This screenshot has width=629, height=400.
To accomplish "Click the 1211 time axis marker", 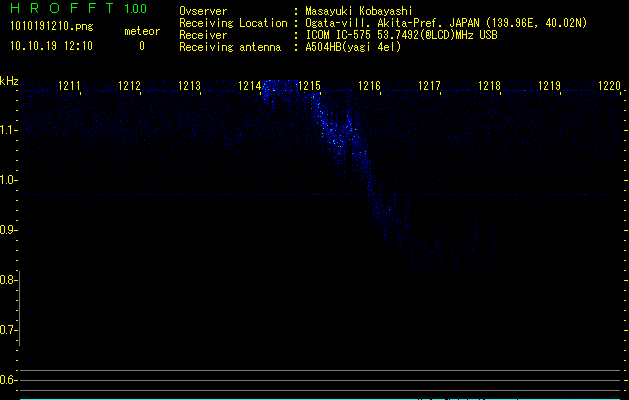I will pos(69,85).
